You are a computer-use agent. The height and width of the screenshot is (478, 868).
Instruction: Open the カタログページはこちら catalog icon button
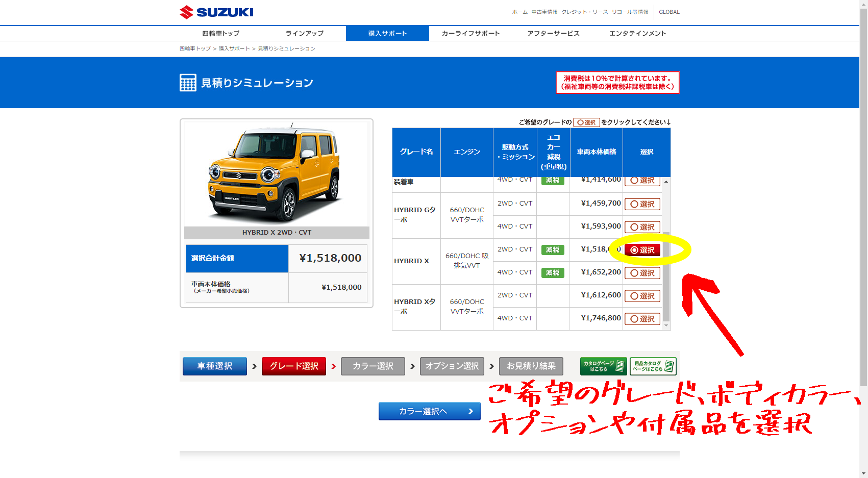(x=603, y=366)
